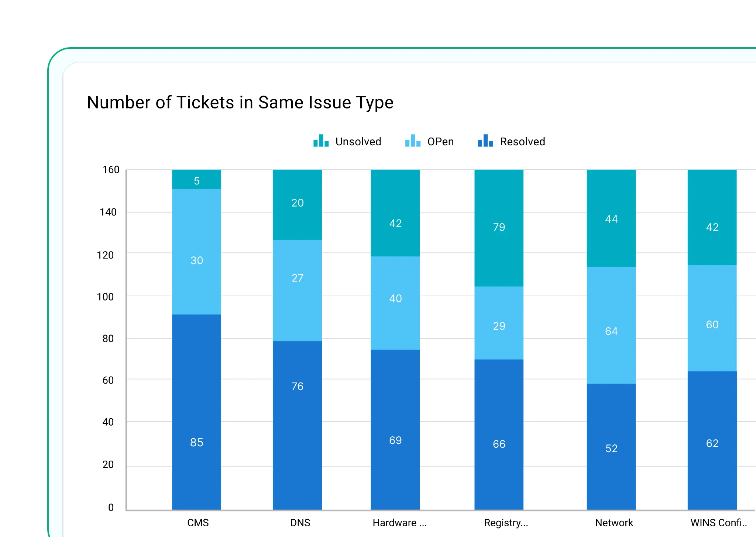
Task: Click the Unsolved legend bar-chart icon
Action: point(321,141)
